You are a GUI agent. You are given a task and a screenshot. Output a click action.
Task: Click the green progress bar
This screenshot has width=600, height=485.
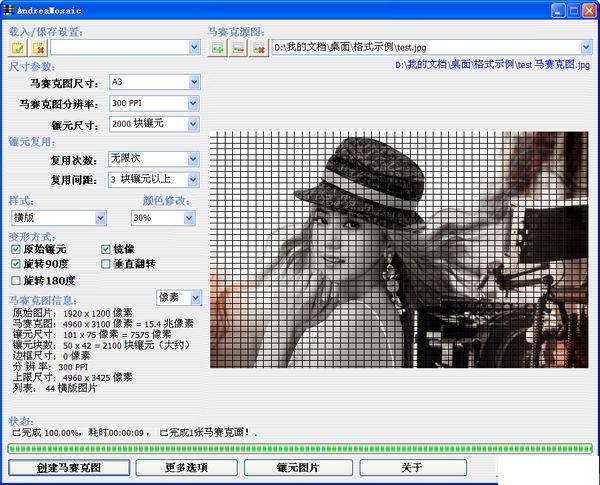click(x=300, y=448)
